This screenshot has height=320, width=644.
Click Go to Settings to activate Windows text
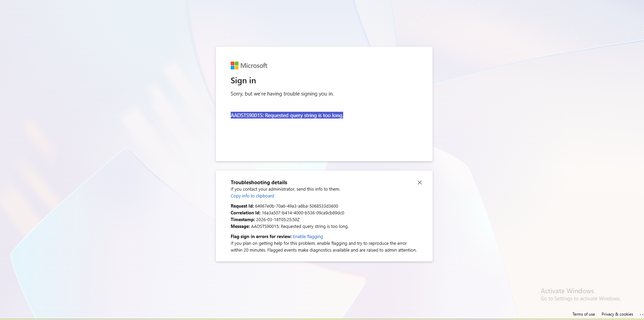pos(580,299)
